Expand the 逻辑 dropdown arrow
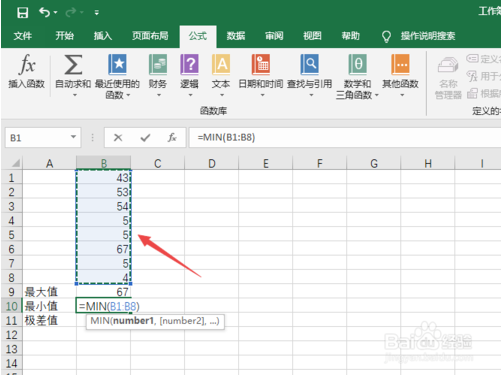The width and height of the screenshot is (502, 375). click(x=190, y=95)
